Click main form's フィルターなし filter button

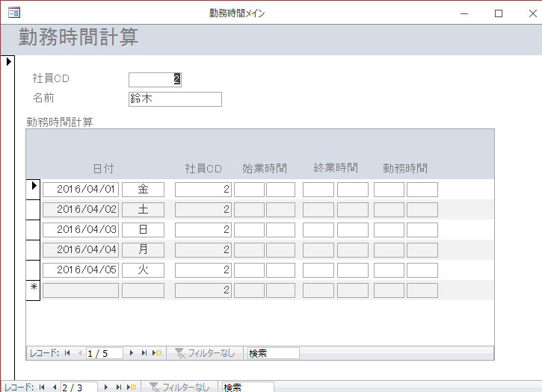[179, 387]
